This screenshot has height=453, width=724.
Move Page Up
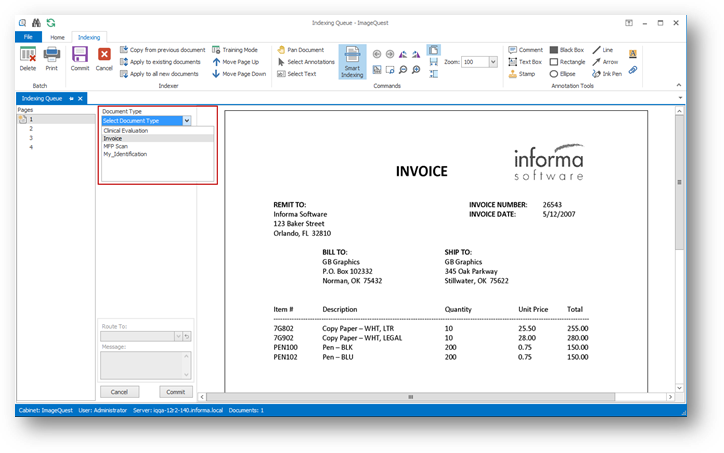[x=235, y=62]
